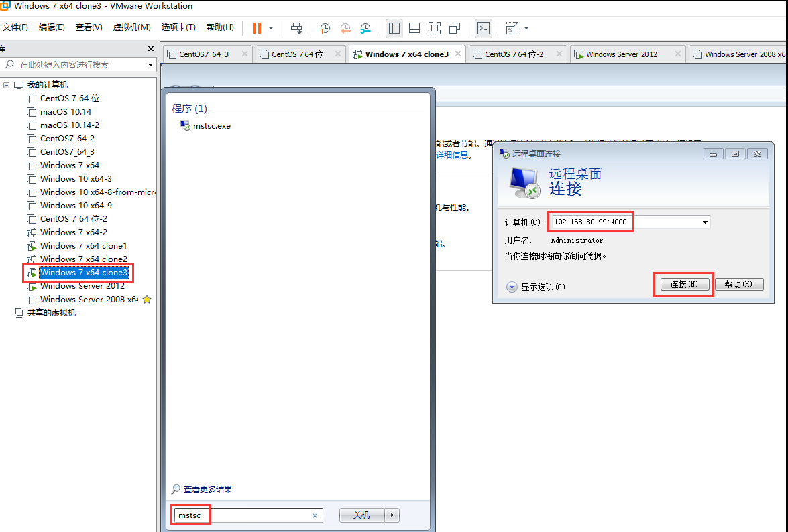This screenshot has width=788, height=532.
Task: Open the stretch display dropdown arrow
Action: [x=526, y=28]
